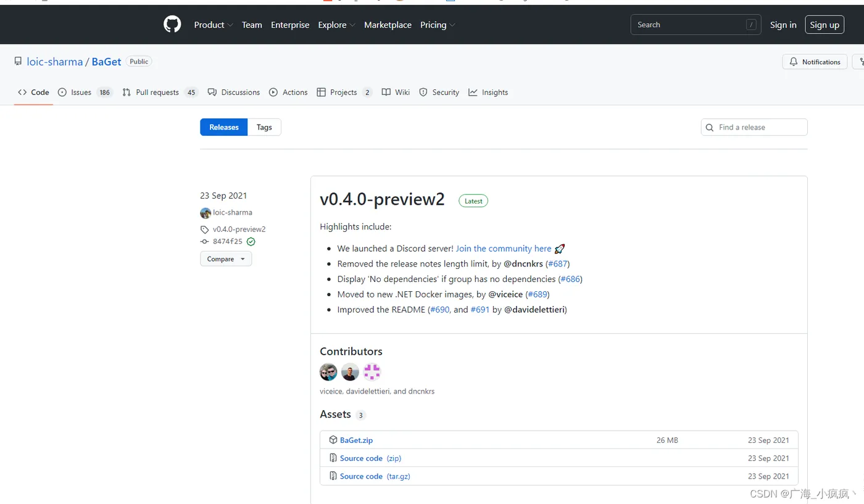This screenshot has height=504, width=864.
Task: Open @dncnkrs mention
Action: (x=523, y=263)
